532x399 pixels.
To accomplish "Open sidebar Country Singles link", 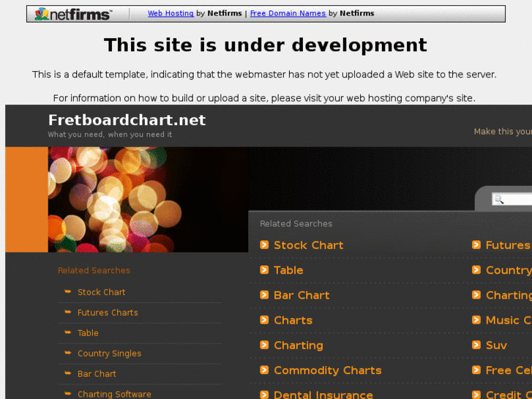I will point(109,354).
